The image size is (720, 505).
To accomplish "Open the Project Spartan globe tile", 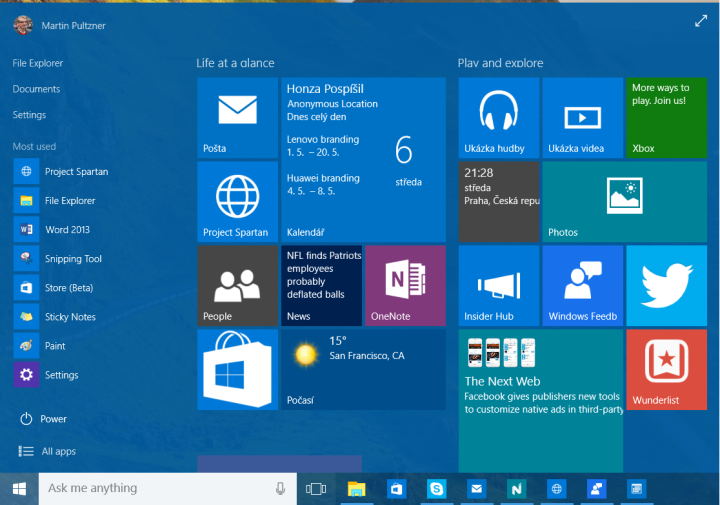I will tap(237, 202).
